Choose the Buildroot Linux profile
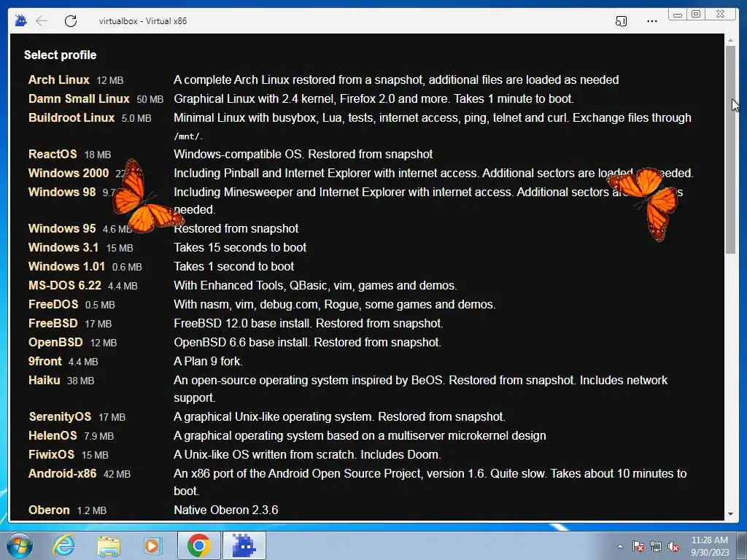 coord(71,117)
